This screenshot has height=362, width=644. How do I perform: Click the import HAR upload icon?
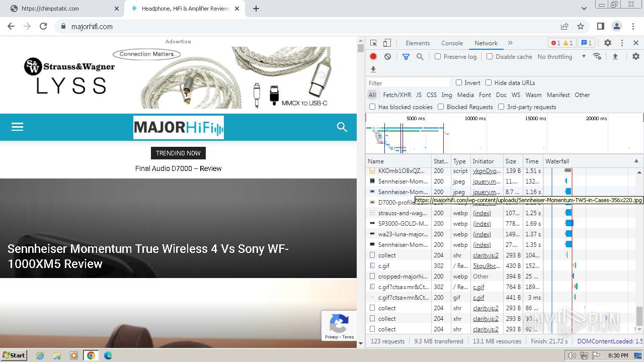point(615,57)
